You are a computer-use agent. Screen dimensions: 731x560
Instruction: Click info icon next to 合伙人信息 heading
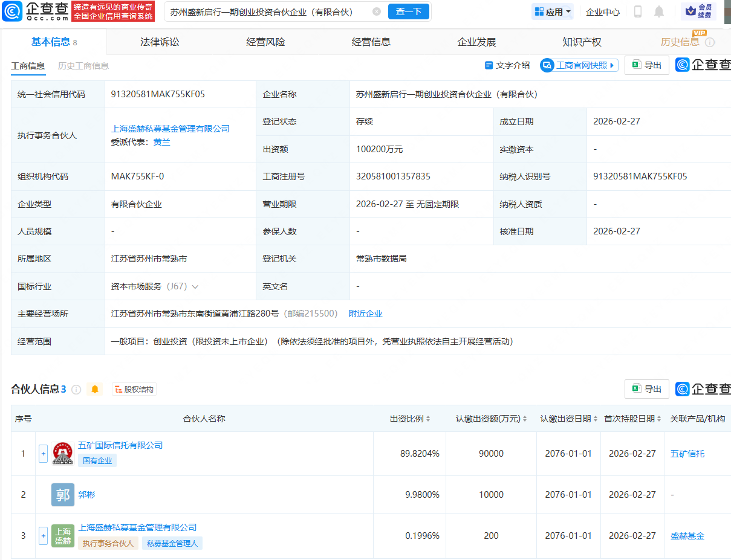76,390
